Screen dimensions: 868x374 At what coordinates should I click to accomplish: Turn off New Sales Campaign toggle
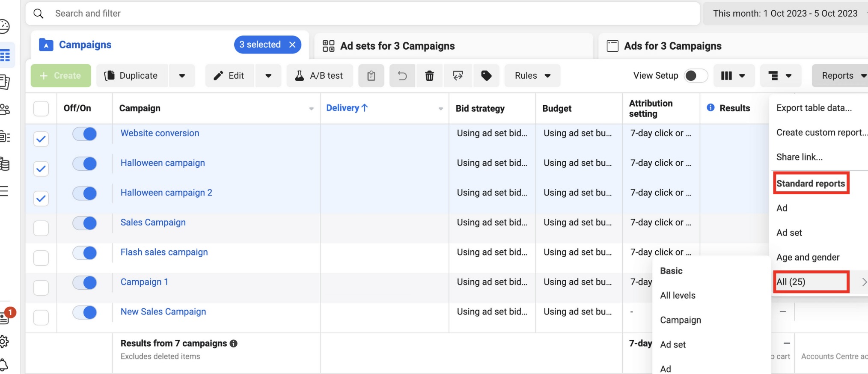coord(85,312)
